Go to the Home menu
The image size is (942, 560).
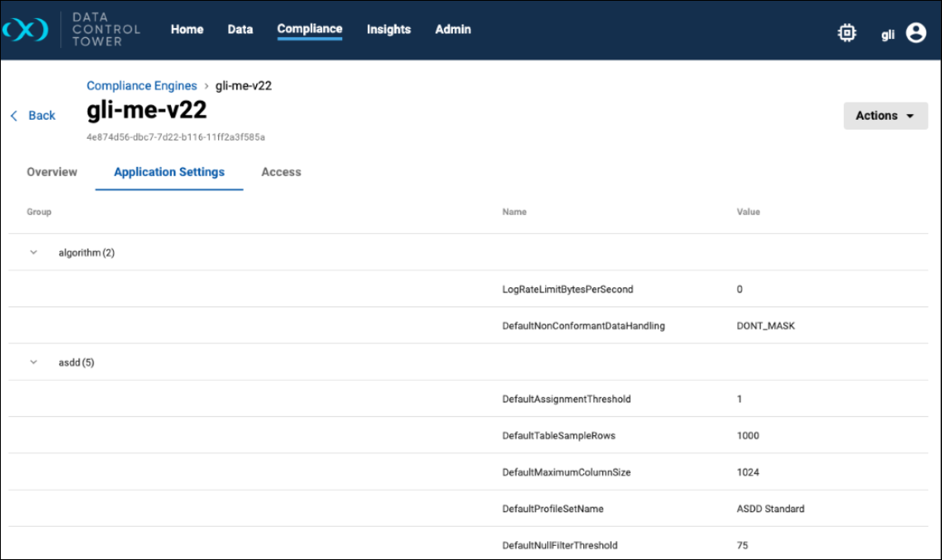pos(187,30)
